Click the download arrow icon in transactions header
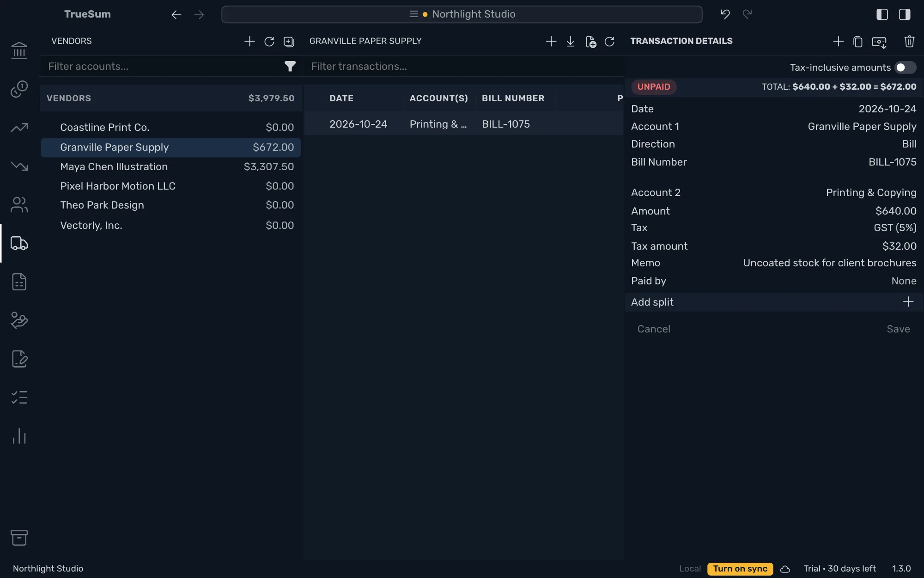 point(571,41)
